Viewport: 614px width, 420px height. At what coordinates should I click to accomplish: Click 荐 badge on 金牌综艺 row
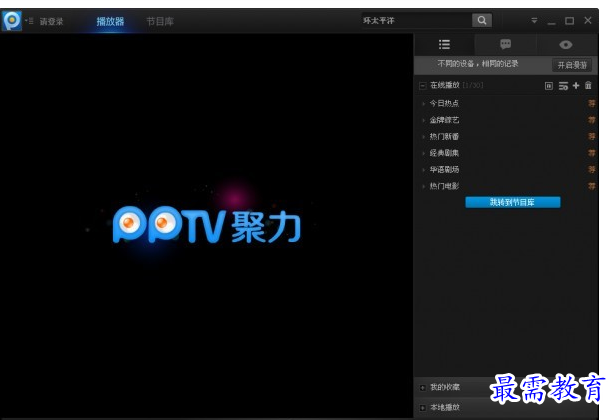pos(591,120)
